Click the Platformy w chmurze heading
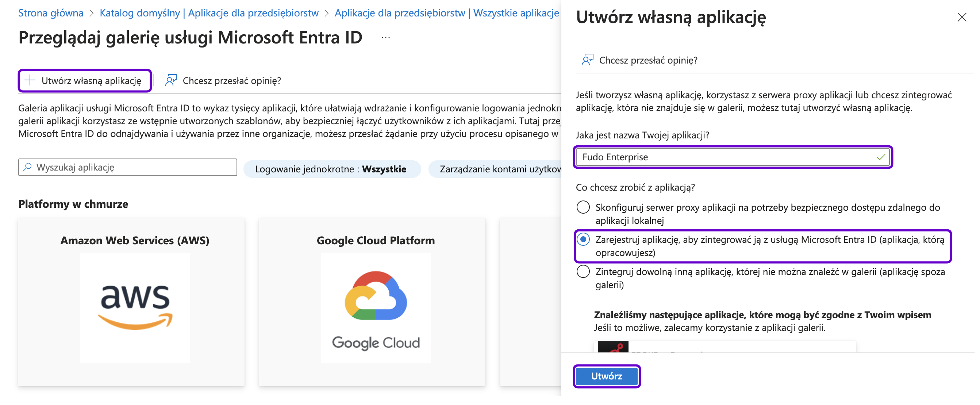The width and height of the screenshot is (980, 405). (73, 204)
